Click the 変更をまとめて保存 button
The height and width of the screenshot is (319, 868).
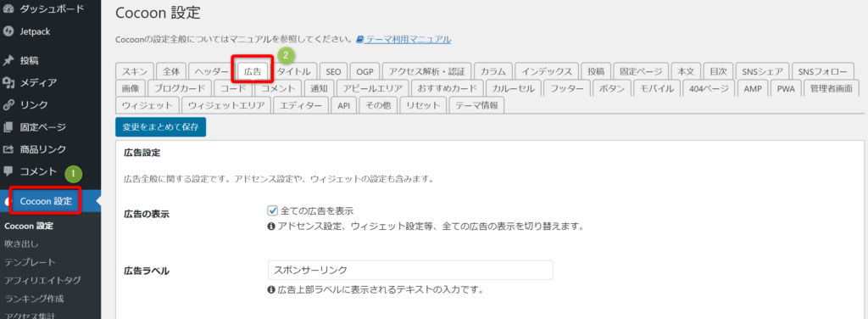click(x=160, y=126)
